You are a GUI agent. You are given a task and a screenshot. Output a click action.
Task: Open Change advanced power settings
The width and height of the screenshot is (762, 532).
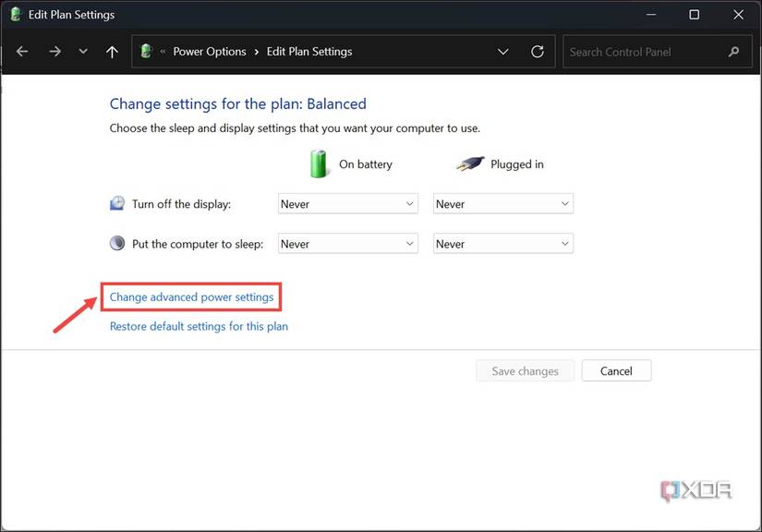(x=191, y=296)
